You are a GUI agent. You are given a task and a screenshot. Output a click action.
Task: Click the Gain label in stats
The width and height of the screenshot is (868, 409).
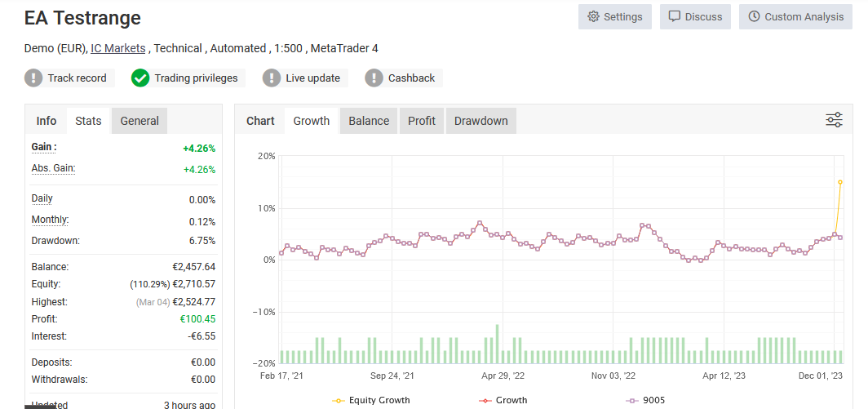[x=43, y=147]
